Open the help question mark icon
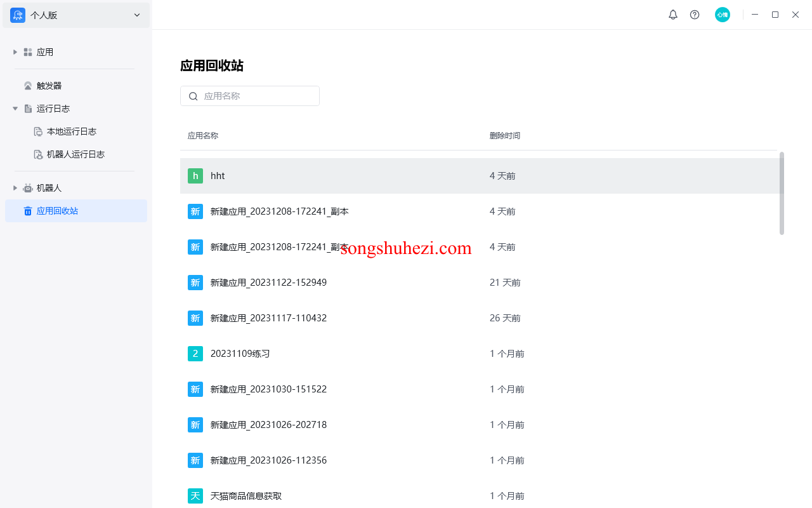 [x=695, y=15]
